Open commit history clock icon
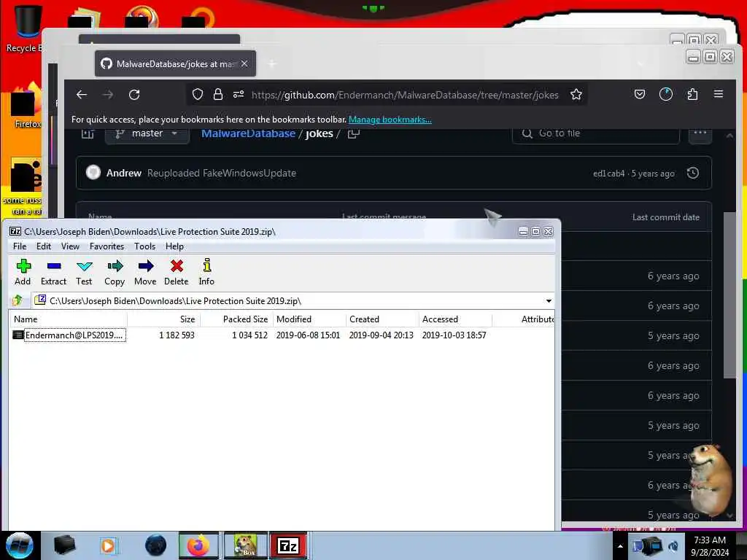747x560 pixels. (693, 173)
